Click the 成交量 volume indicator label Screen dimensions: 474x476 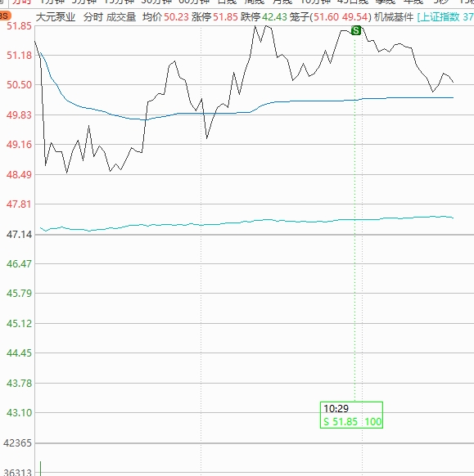121,17
